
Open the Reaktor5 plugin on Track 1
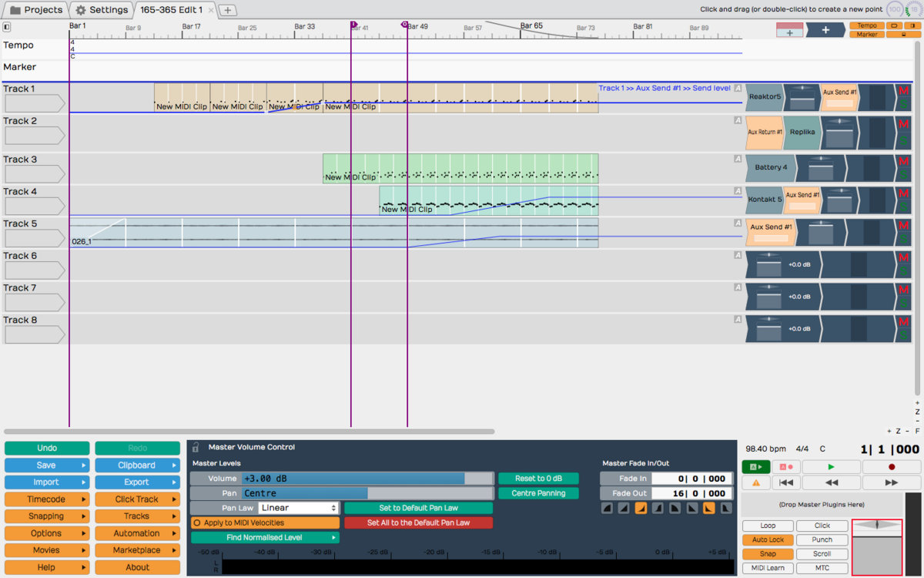click(766, 98)
